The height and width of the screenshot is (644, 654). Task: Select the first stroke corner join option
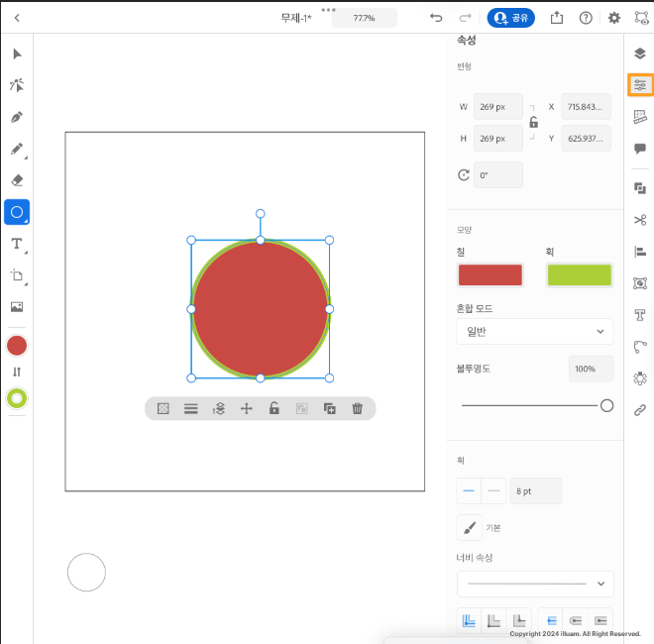pos(470,621)
